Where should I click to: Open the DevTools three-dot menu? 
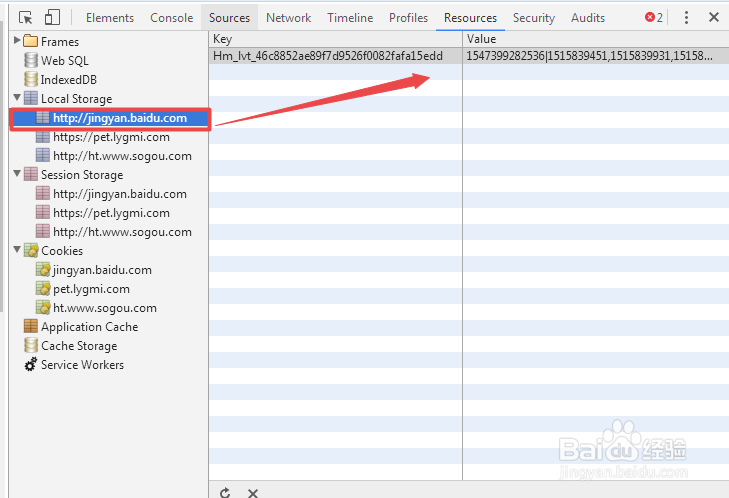(x=686, y=18)
